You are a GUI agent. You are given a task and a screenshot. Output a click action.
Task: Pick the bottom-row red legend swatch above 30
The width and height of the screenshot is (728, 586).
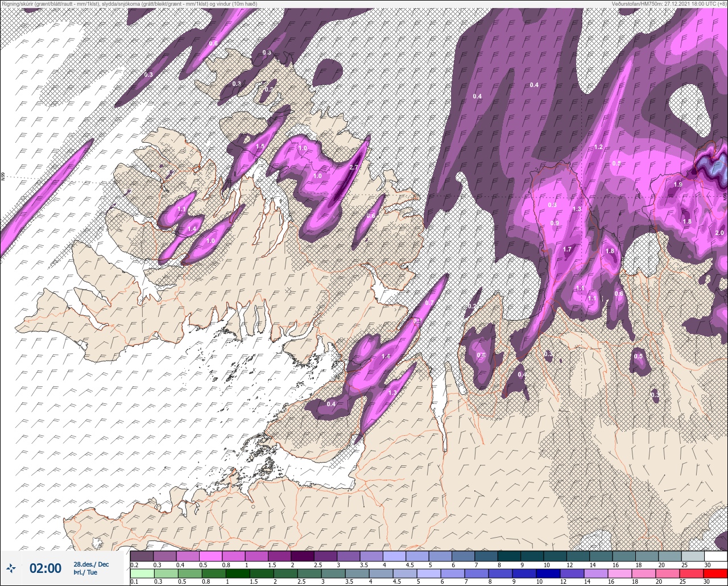pyautogui.click(x=715, y=573)
